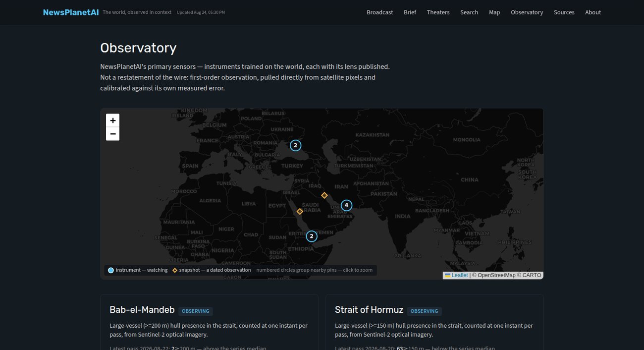Open the cluster of 4 near Emirates
Image resolution: width=644 pixels, height=350 pixels.
click(x=346, y=205)
